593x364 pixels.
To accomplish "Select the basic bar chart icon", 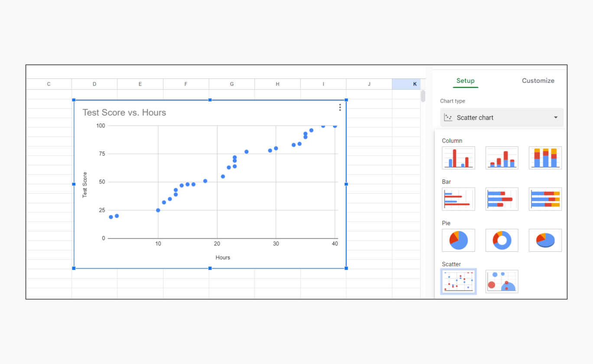I will coord(458,199).
